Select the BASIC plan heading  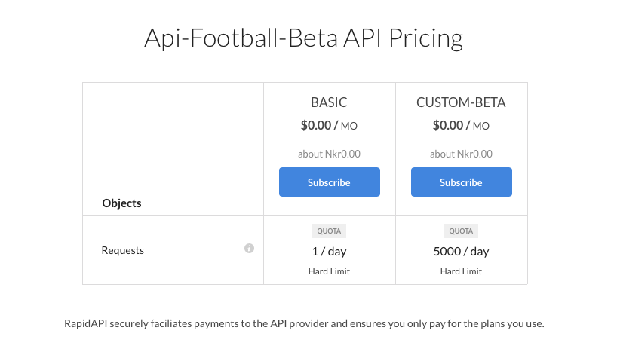[329, 102]
